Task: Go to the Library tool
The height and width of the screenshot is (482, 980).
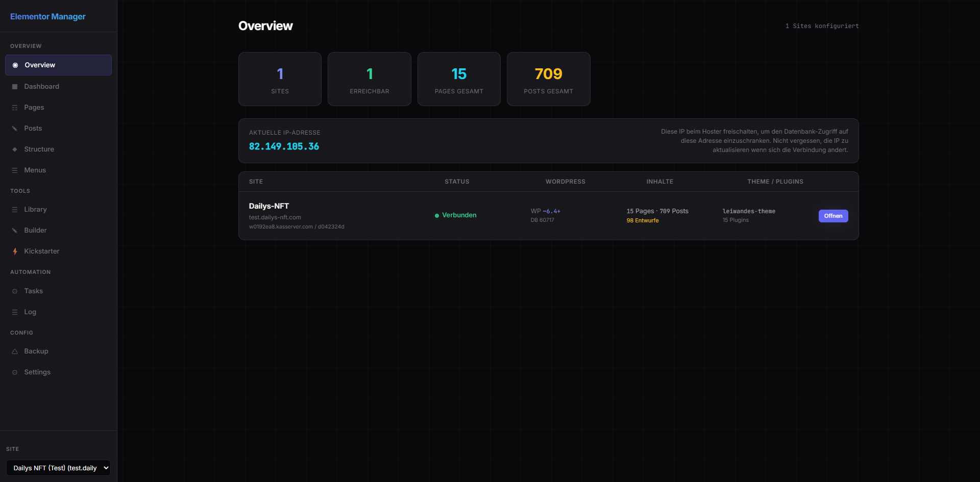Action: [35, 210]
